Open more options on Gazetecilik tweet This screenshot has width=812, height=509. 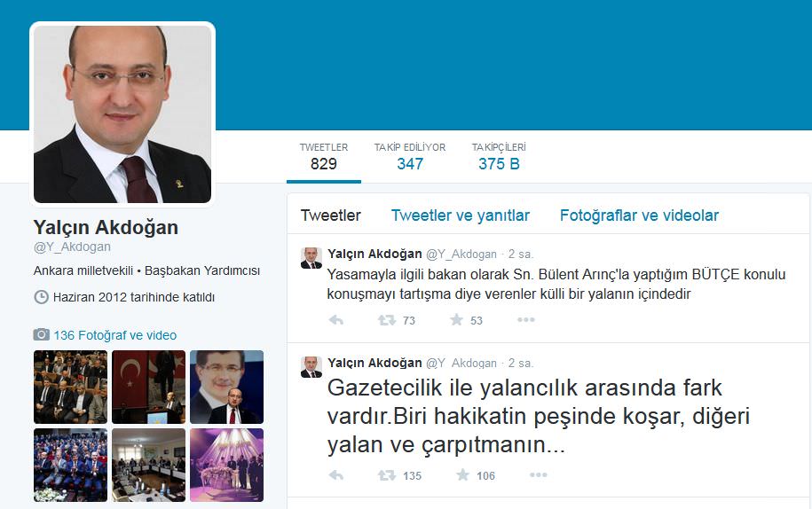(538, 475)
